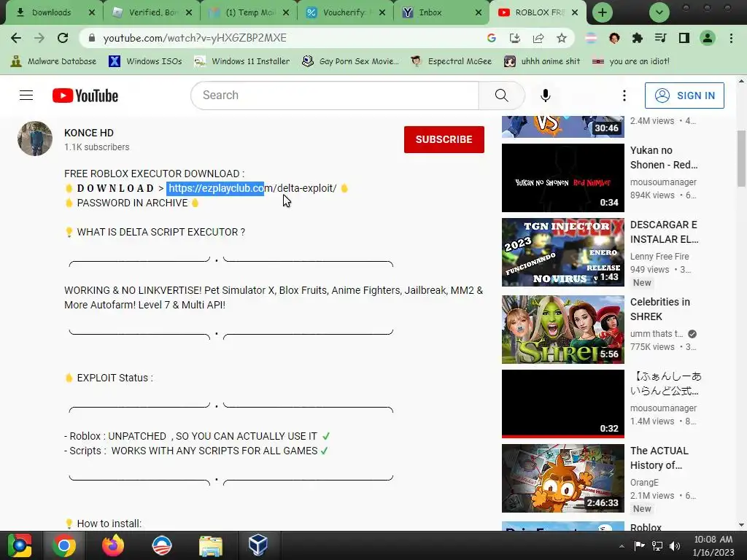The height and width of the screenshot is (560, 747).
Task: Click the Google icon in the address bar
Action: click(491, 38)
